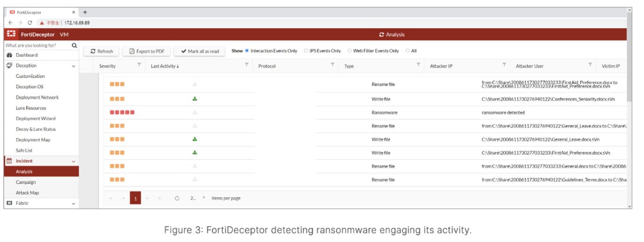644x242 pixels.
Task: Click the Fabric icon in the sidebar
Action: [x=9, y=203]
